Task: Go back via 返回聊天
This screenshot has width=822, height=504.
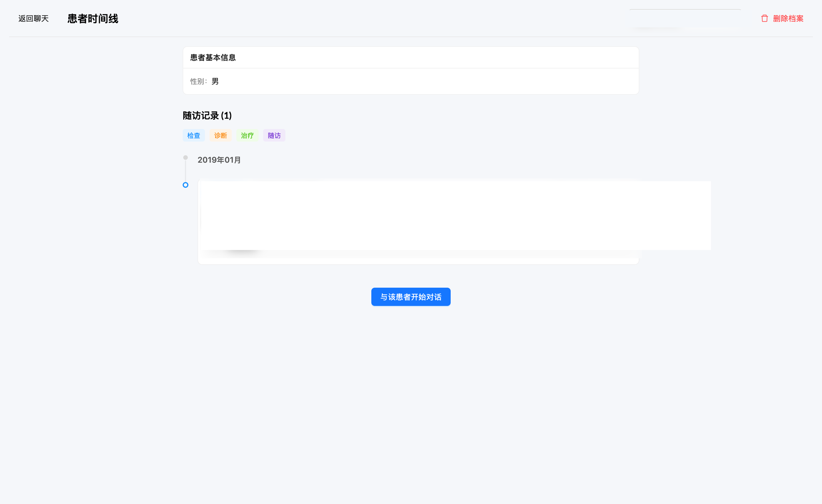Action: (x=33, y=18)
